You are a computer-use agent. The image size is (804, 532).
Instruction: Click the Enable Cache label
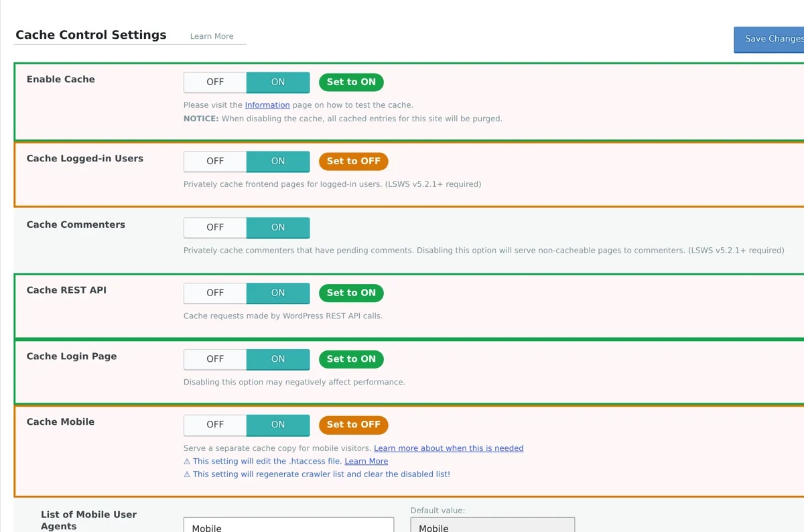pos(61,79)
